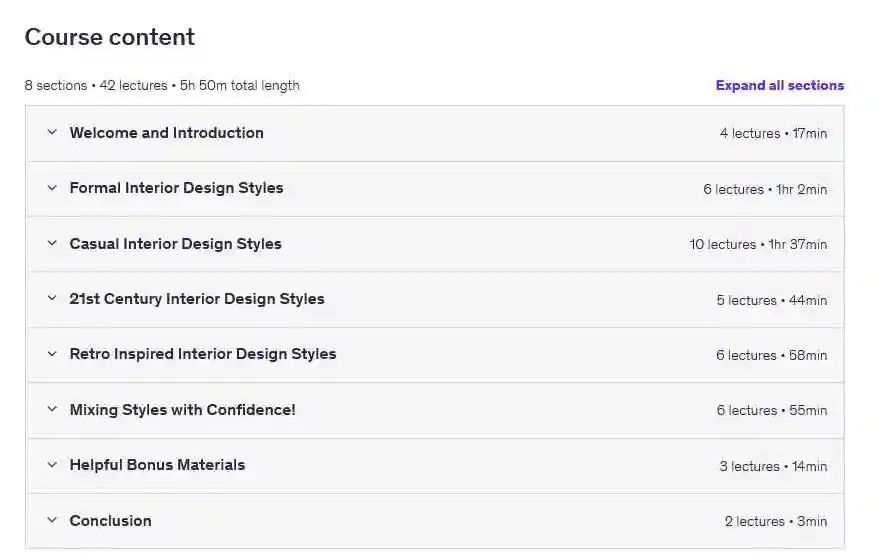
Task: Click the chevron beside Formal Interior Design Styles
Action: tap(52, 188)
